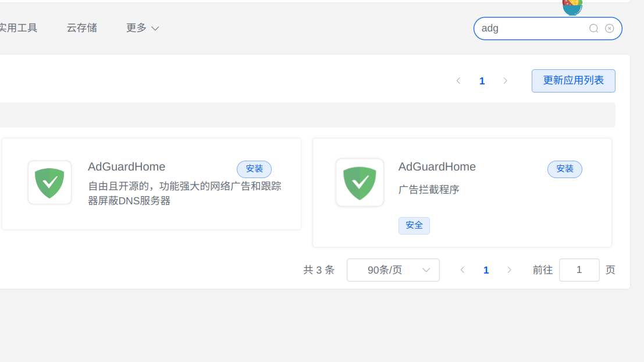Open the 90条/页 page size dropdown

393,270
